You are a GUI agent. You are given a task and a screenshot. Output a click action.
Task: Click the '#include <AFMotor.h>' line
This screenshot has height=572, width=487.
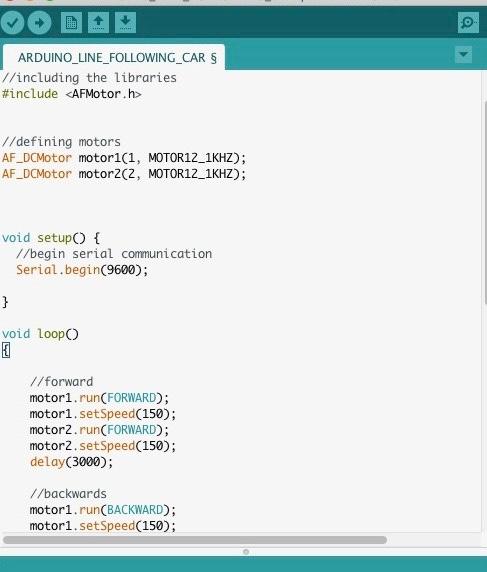[x=71, y=94]
